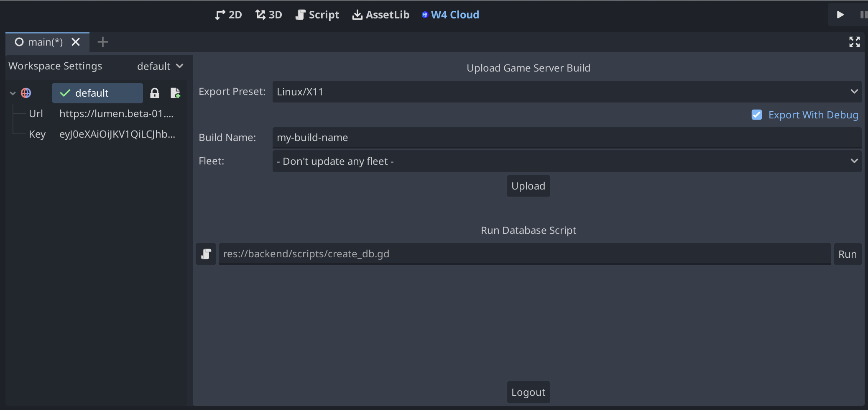
Task: Click the plus icon to add a new tab
Action: [x=102, y=42]
